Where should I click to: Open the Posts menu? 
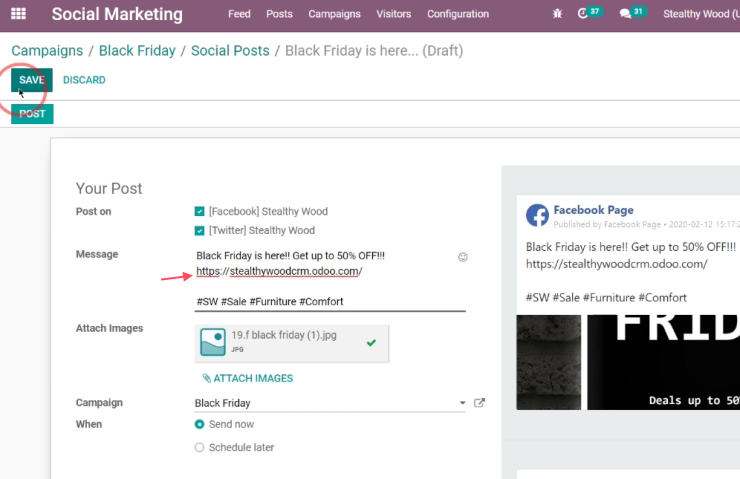[279, 14]
